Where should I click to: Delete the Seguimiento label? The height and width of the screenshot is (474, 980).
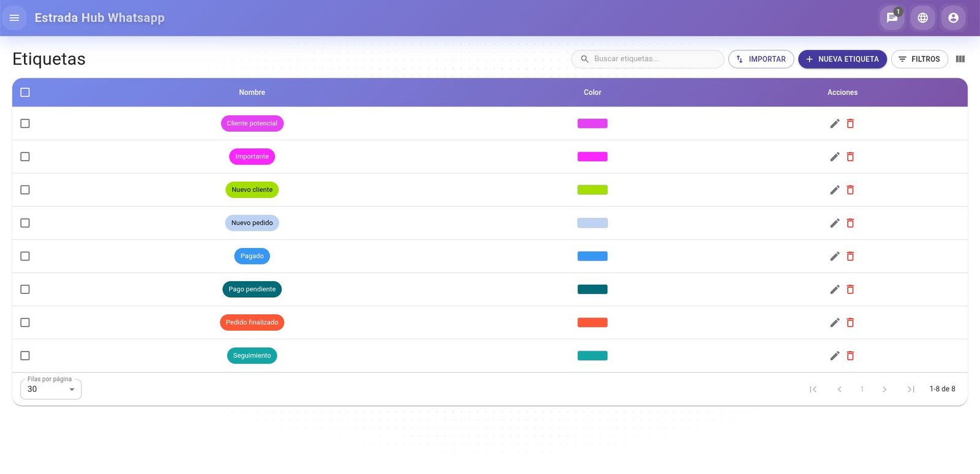(850, 356)
